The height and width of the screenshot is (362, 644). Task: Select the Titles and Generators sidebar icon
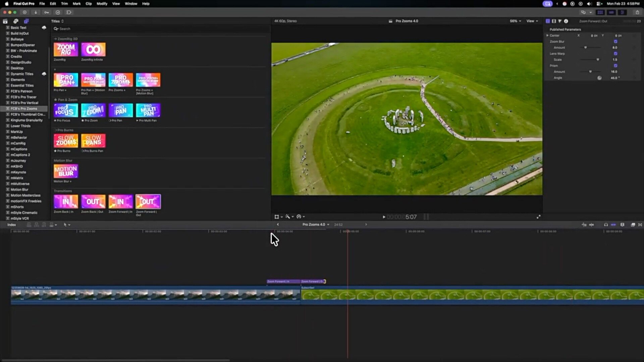click(26, 21)
